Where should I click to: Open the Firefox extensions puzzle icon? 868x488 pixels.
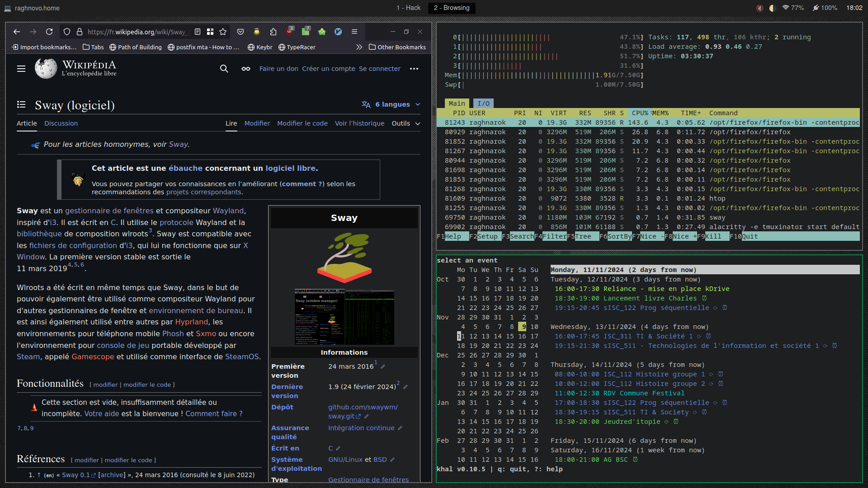[273, 32]
